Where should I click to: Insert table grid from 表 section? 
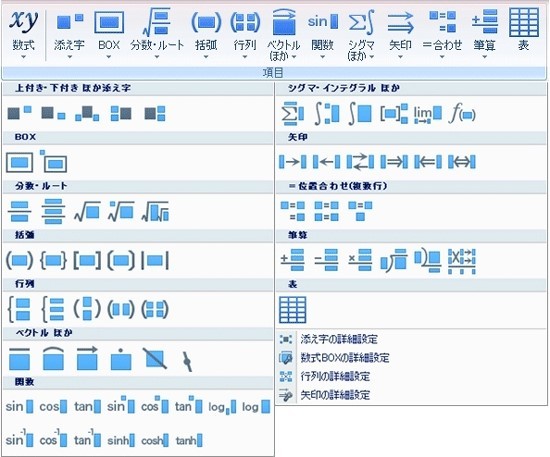293,310
